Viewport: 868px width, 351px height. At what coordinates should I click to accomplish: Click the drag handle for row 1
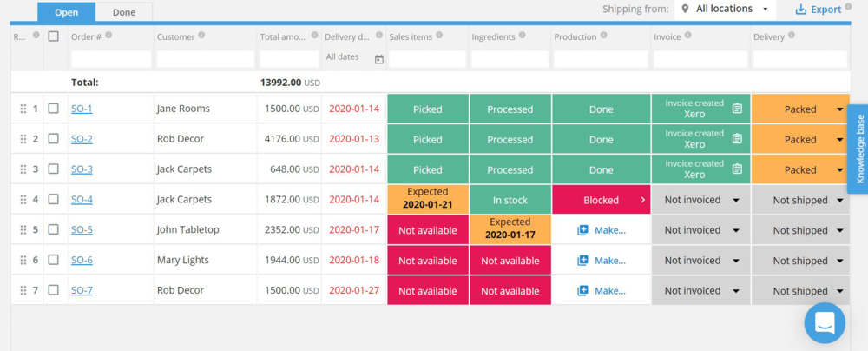click(x=23, y=109)
